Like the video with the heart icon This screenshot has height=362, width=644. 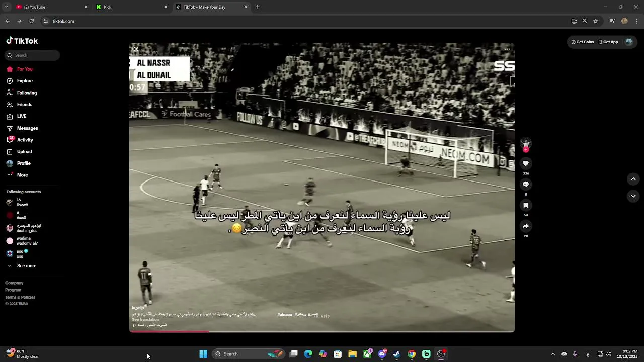click(526, 163)
